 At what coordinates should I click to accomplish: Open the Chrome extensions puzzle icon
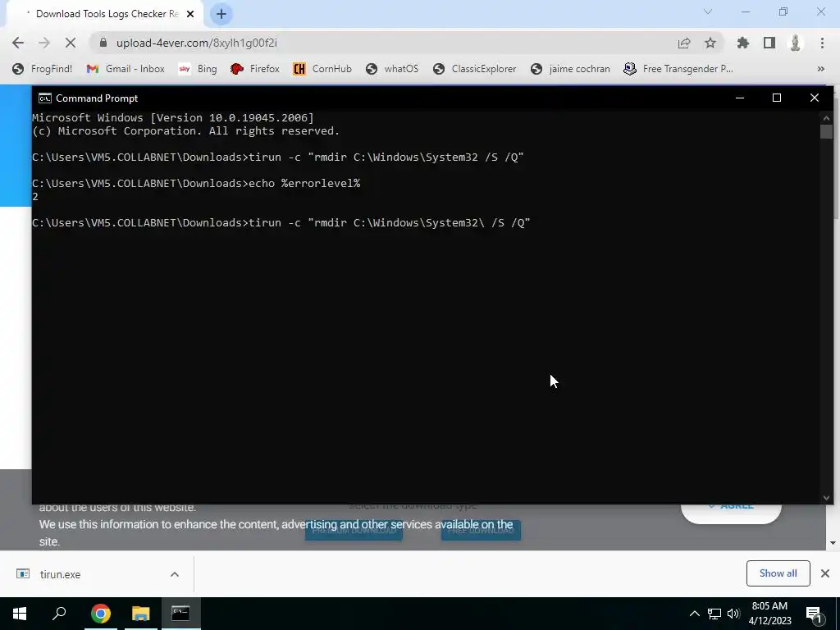click(742, 43)
